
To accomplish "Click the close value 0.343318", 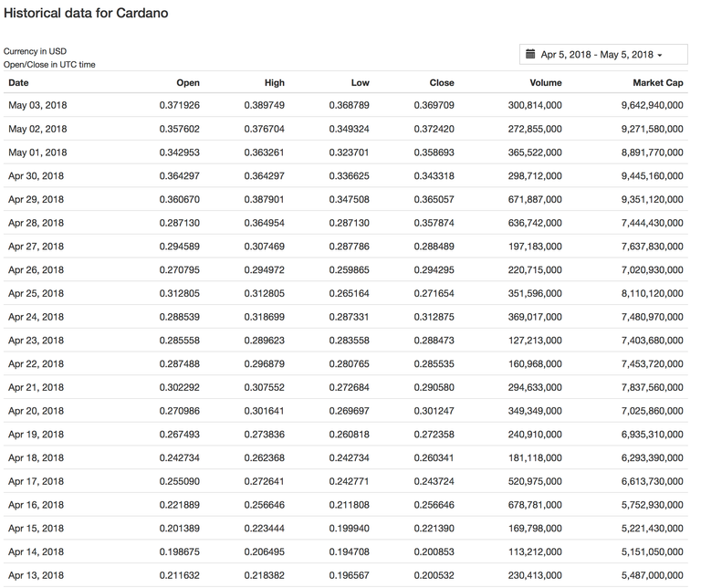I will (434, 176).
